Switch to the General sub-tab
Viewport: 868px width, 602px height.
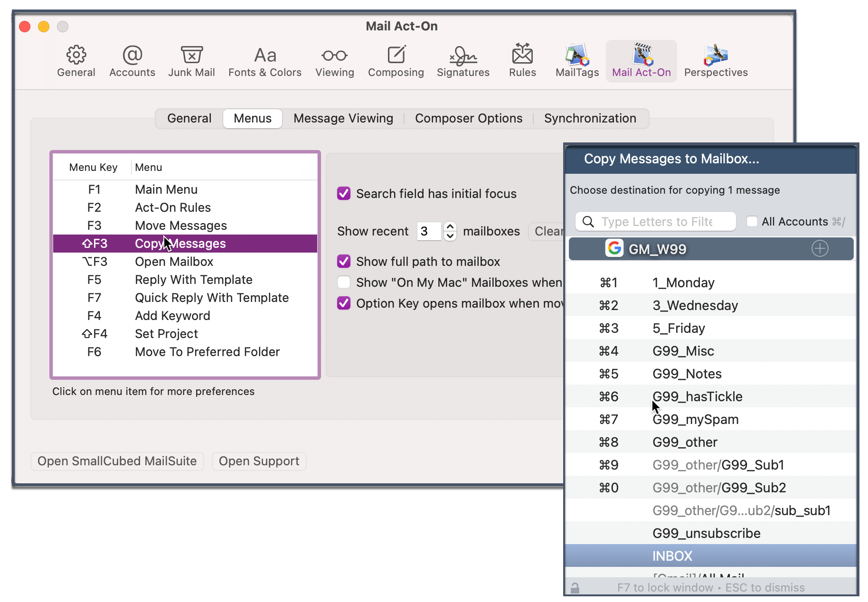click(x=189, y=118)
